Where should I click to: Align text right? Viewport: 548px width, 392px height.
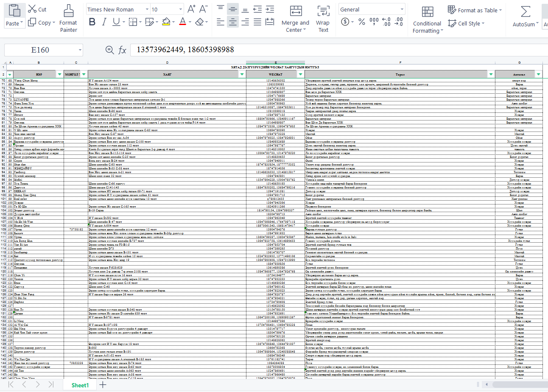[245, 22]
